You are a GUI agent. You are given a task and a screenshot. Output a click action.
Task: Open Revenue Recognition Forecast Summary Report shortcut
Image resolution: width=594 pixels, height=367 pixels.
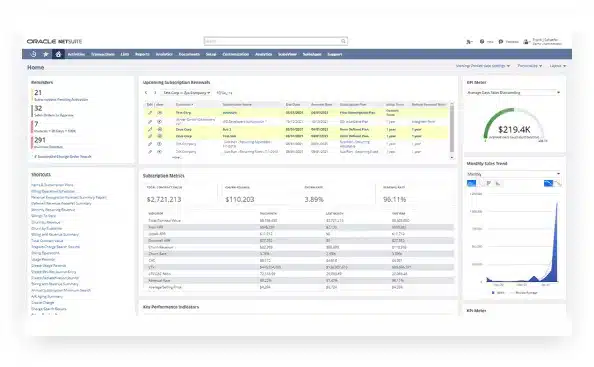click(x=69, y=197)
